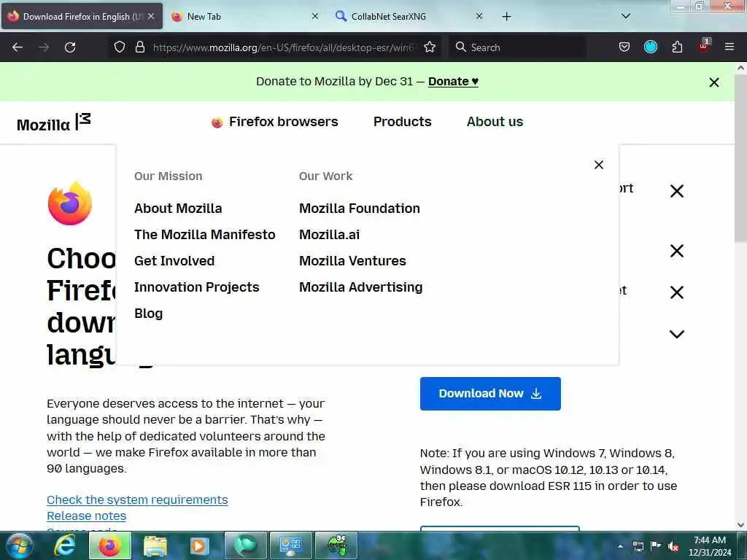Open the About us menu
The width and height of the screenshot is (747, 560).
tap(495, 122)
